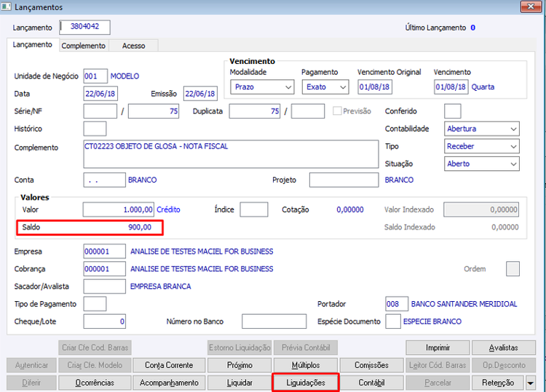Viewport: 546px width, 392px height.
Task: Expand the Tipo dropdown showing Receber
Action: (482, 146)
